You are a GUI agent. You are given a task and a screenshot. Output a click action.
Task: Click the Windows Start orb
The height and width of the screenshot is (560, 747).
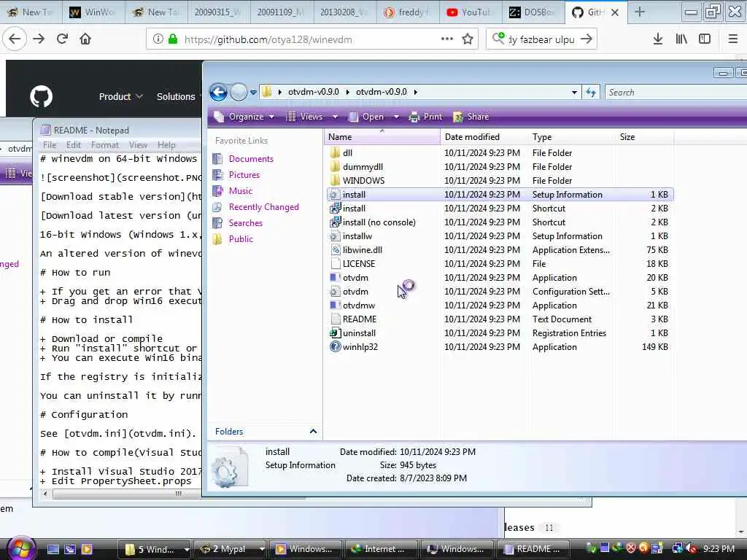click(21, 548)
